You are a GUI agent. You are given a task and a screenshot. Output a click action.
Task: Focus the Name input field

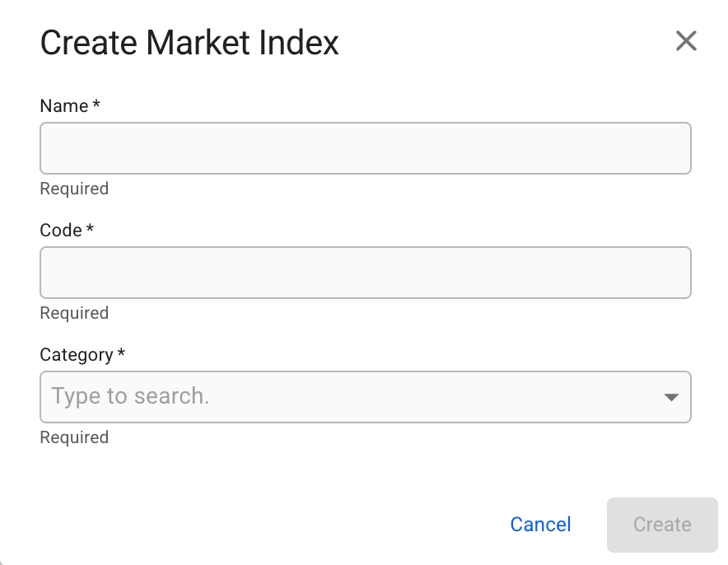tap(365, 148)
